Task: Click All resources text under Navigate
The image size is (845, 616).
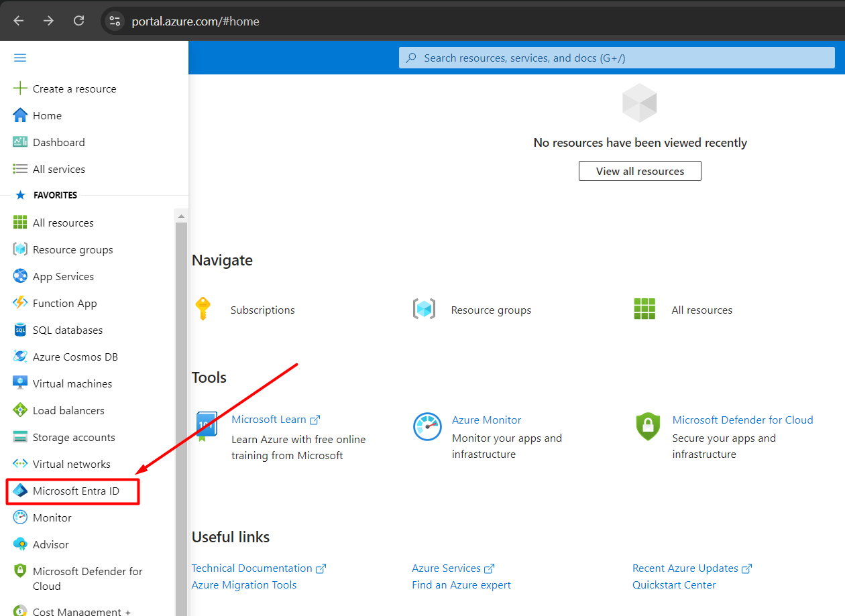Action: pyautogui.click(x=701, y=310)
